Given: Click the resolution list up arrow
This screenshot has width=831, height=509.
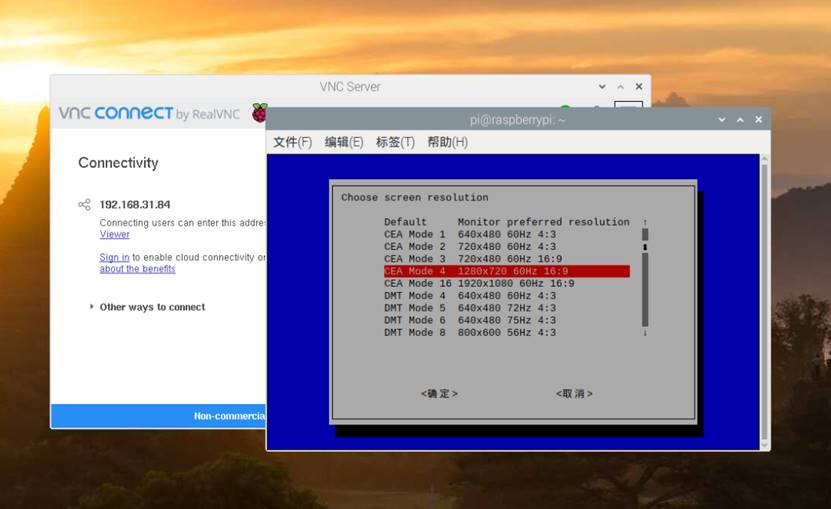Looking at the screenshot, I should click(645, 222).
